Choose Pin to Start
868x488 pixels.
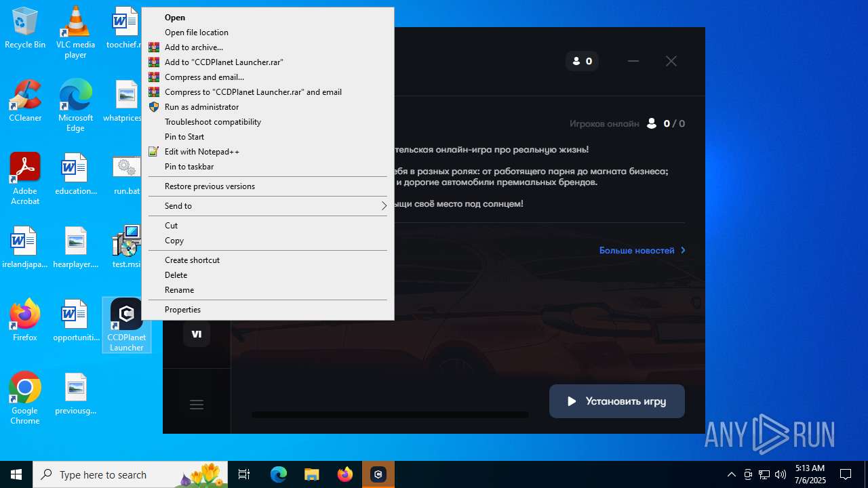(x=268, y=137)
